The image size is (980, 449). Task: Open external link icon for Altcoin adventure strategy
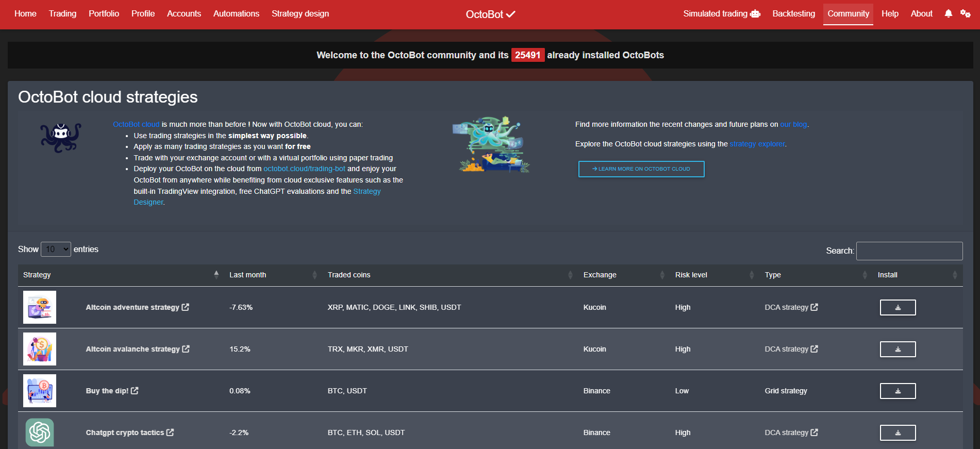tap(186, 307)
